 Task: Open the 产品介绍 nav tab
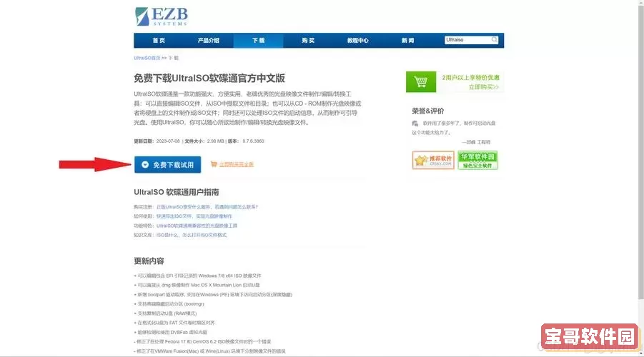(208, 40)
